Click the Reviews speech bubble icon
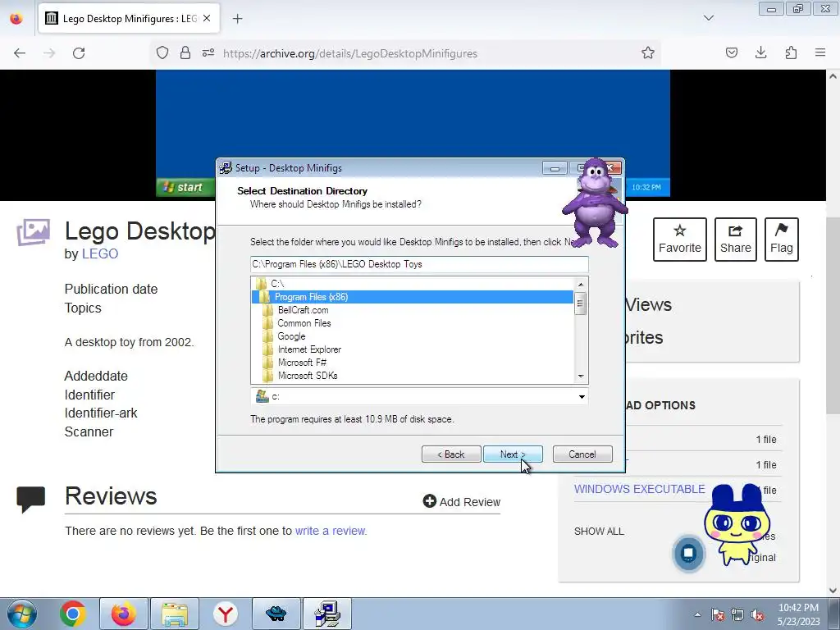This screenshot has height=630, width=840. (30, 500)
